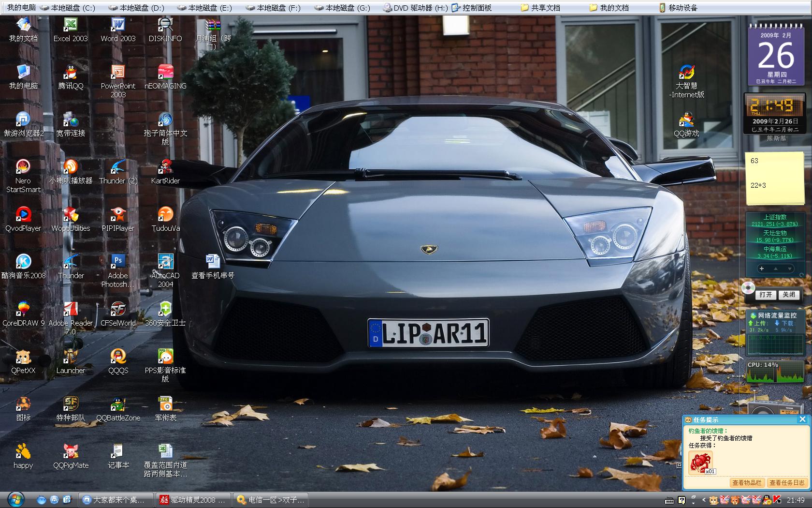Click the on-screen keyboard tray icon

pos(670,500)
